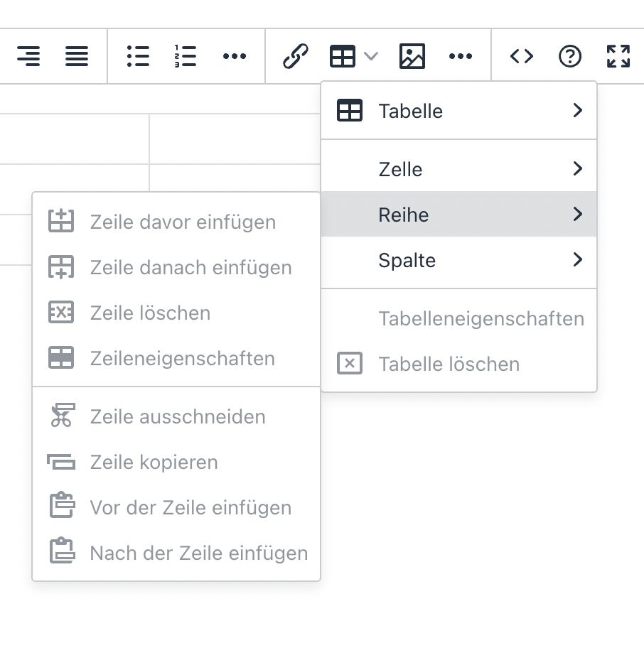The height and width of the screenshot is (648, 644).
Task: Choose Tabelle löschen from the menu
Action: [x=458, y=364]
